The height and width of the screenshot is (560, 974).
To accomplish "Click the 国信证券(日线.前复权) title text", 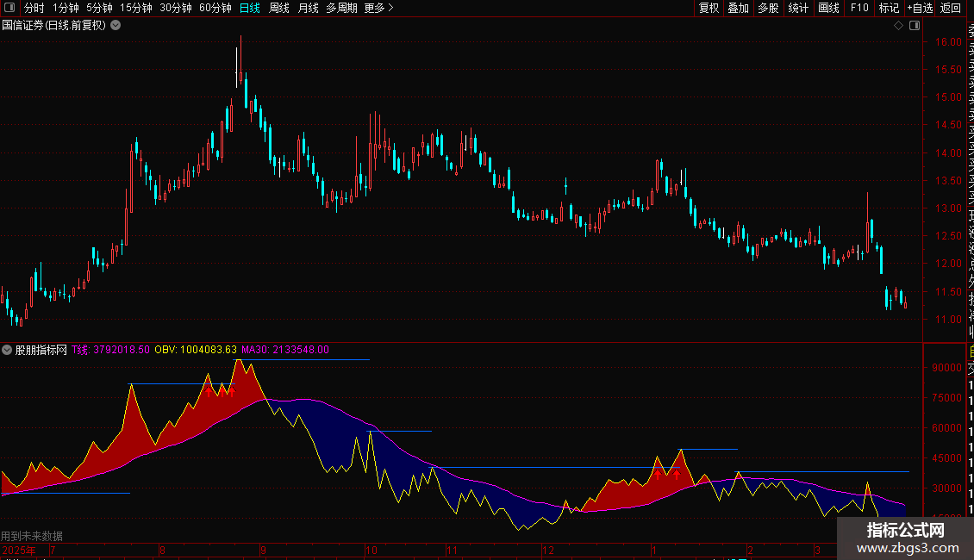I will tap(54, 26).
